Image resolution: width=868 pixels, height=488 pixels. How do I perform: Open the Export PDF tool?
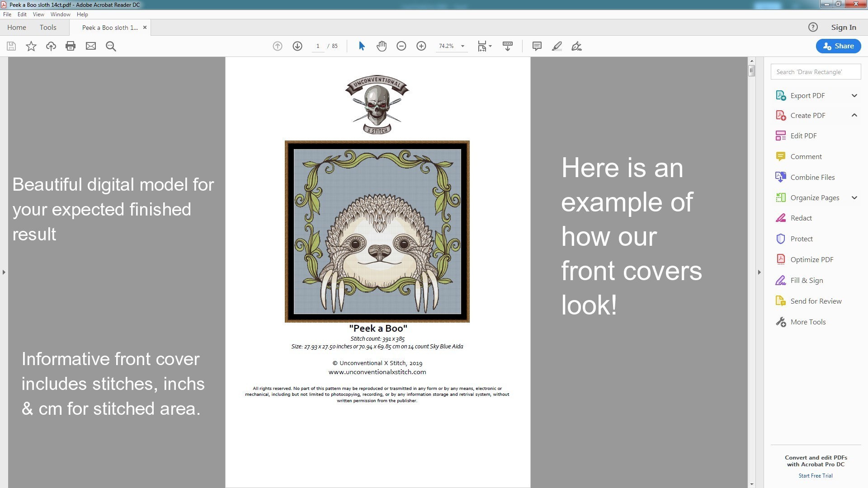[807, 95]
